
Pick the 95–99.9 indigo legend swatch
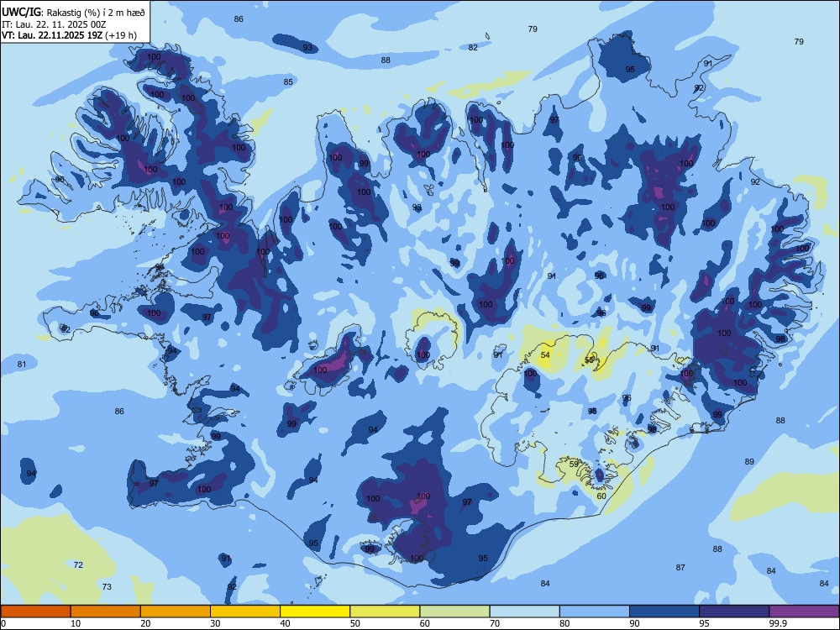[x=734, y=612]
